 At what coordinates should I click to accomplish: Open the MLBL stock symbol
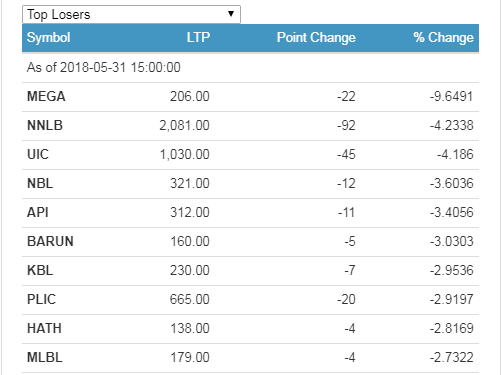(x=45, y=358)
